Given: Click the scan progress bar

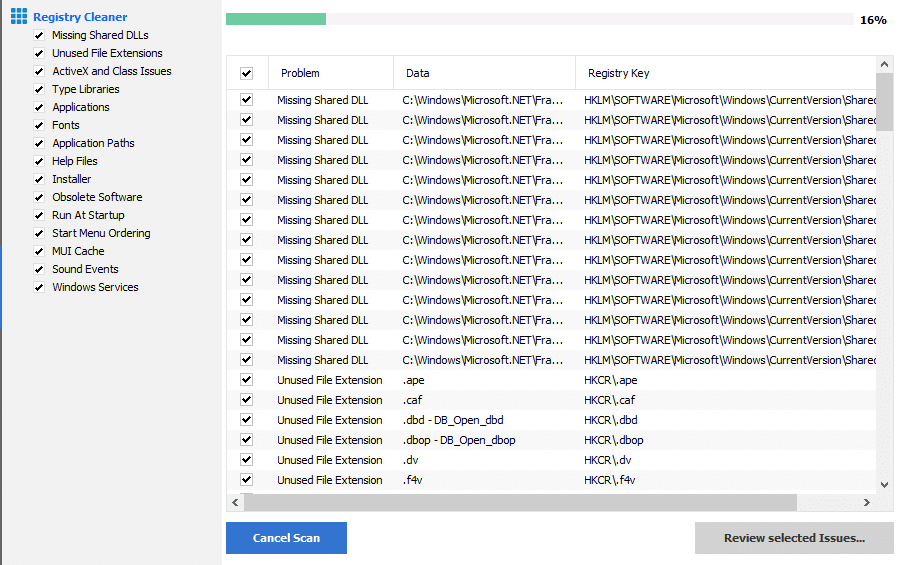Looking at the screenshot, I should [540, 19].
